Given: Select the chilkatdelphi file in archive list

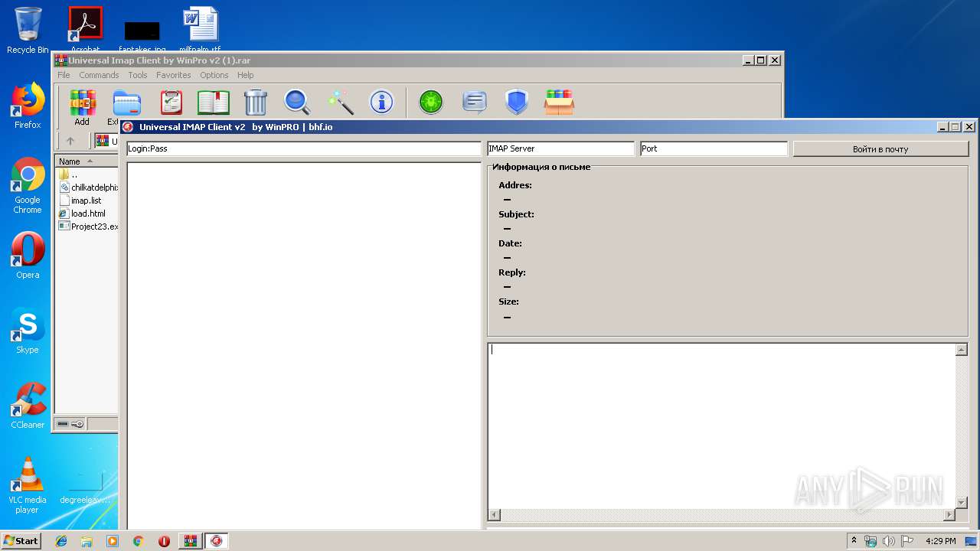Looking at the screenshot, I should coord(87,187).
